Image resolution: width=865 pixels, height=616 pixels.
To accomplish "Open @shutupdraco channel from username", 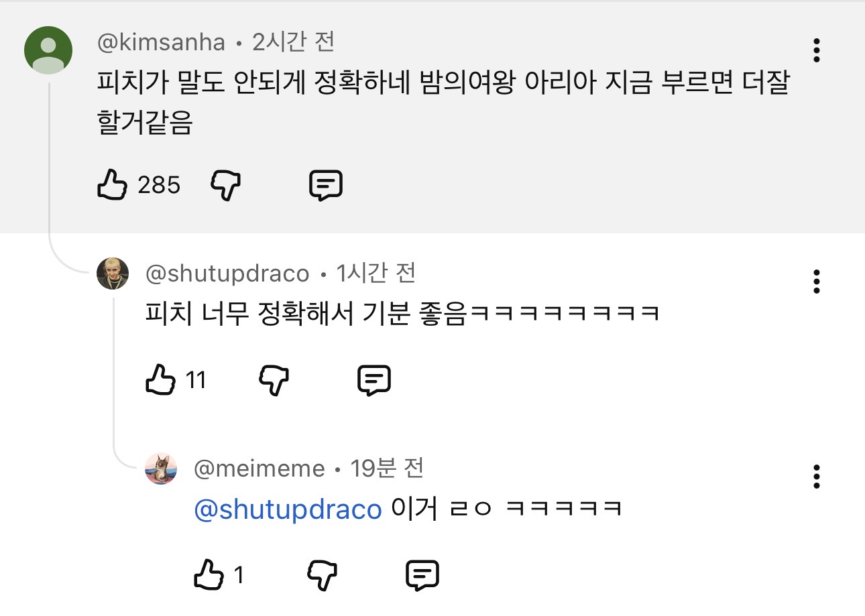I will click(227, 273).
